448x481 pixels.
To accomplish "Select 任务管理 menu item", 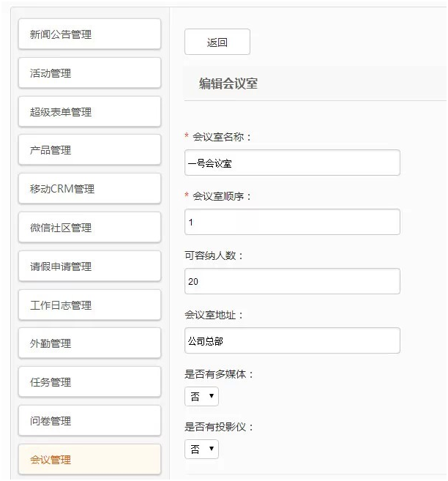I will click(89, 382).
